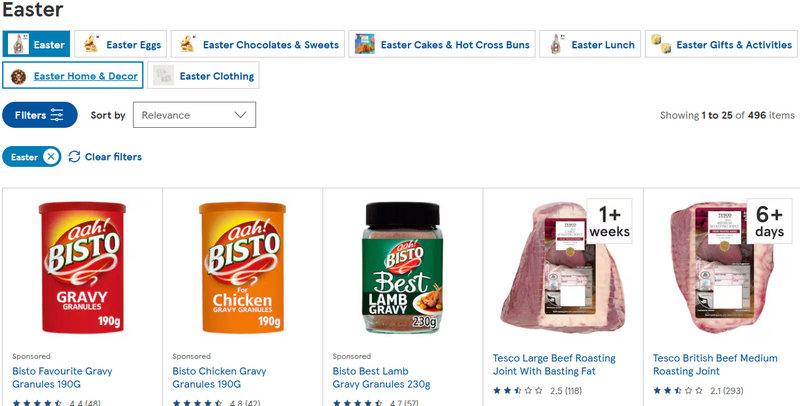Open the Filters panel
Image resolution: width=800 pixels, height=406 pixels.
39,115
